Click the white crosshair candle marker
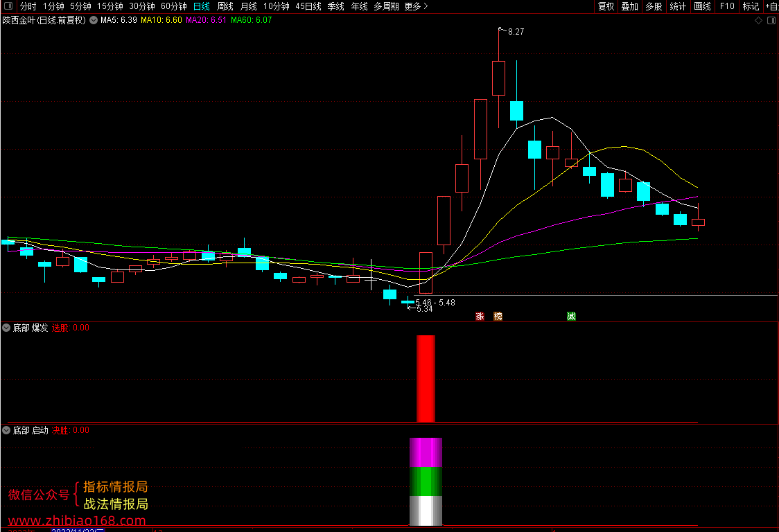The height and width of the screenshot is (532, 779). pos(371,275)
